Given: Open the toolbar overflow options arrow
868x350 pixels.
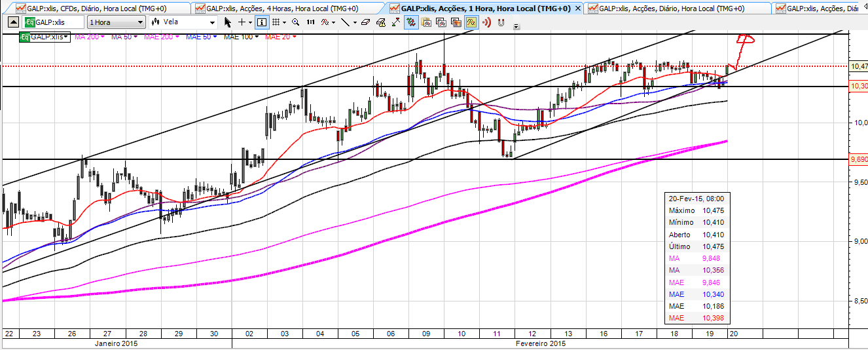Looking at the screenshot, I should pos(516,26).
